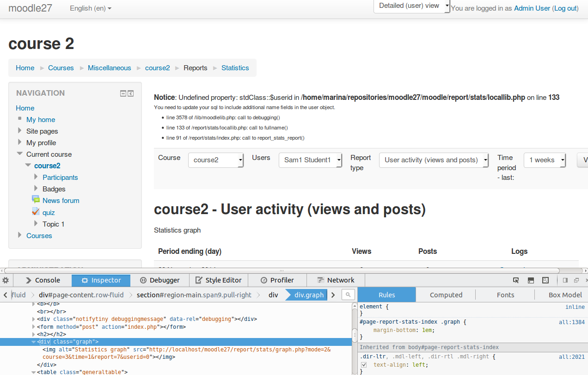Open the Detailed (user) view dropdown
Image resolution: width=588 pixels, height=375 pixels.
pos(411,6)
